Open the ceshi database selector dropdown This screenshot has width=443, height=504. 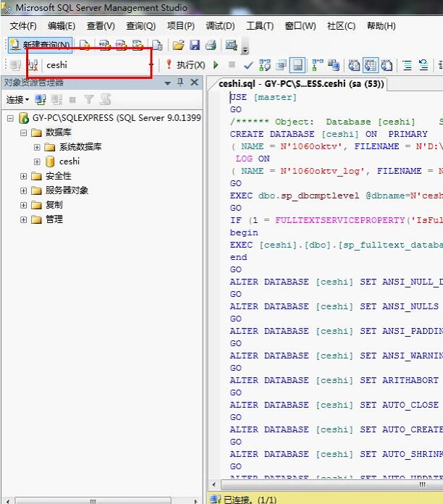coord(151,65)
